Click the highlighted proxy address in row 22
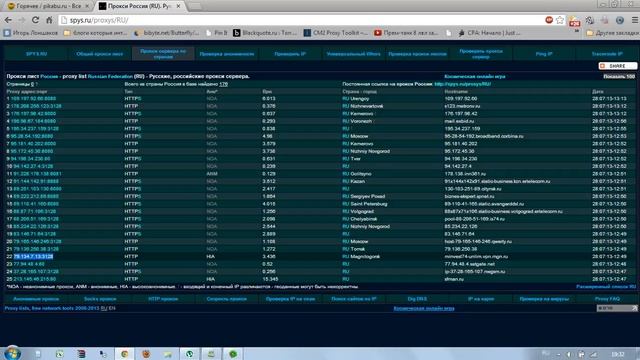 33,256
